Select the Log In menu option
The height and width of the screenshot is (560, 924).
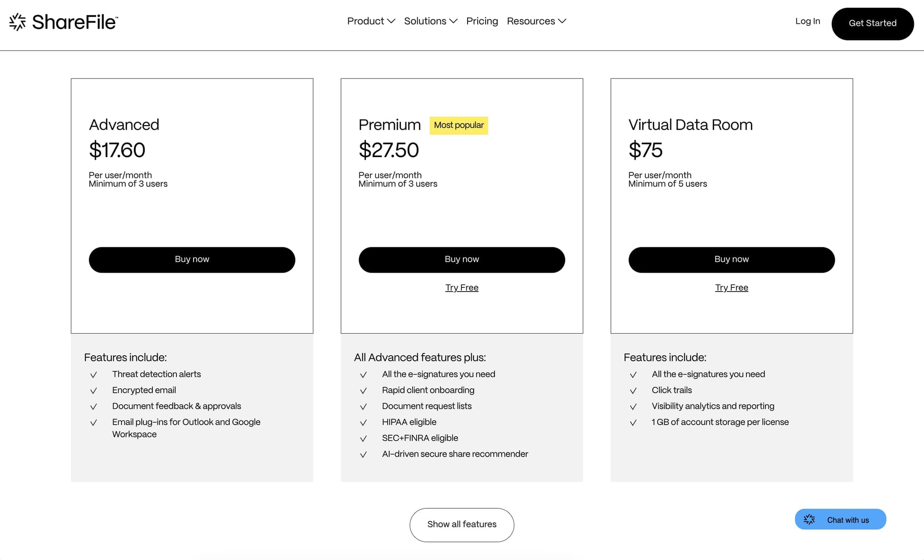(x=807, y=21)
